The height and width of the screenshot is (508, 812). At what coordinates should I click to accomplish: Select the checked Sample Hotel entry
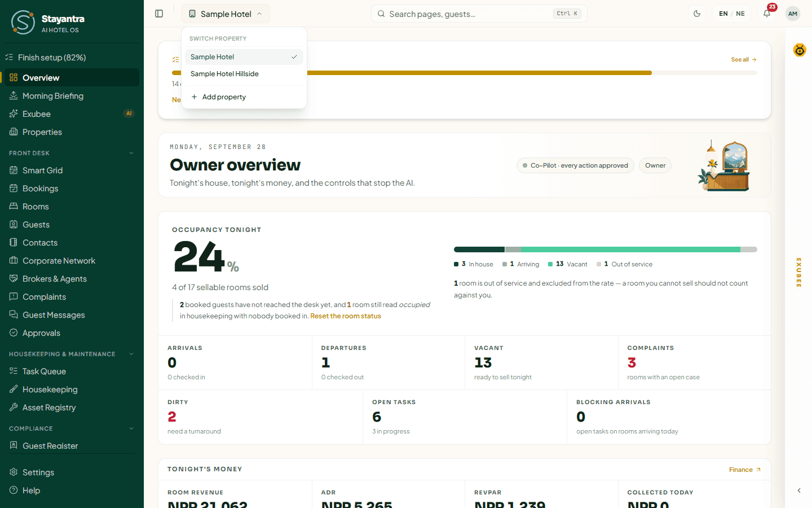(x=244, y=57)
